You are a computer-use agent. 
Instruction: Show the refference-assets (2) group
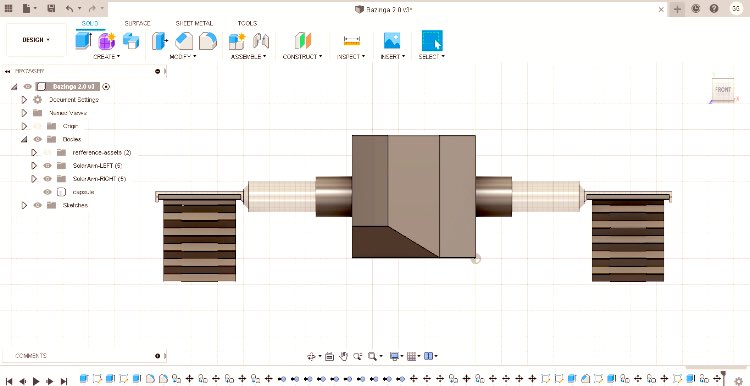coord(47,153)
